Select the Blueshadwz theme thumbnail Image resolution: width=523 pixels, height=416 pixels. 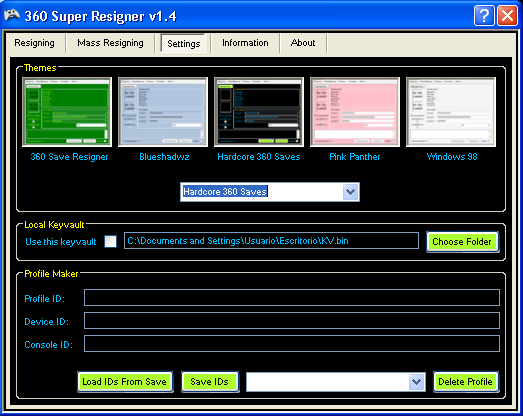point(163,112)
